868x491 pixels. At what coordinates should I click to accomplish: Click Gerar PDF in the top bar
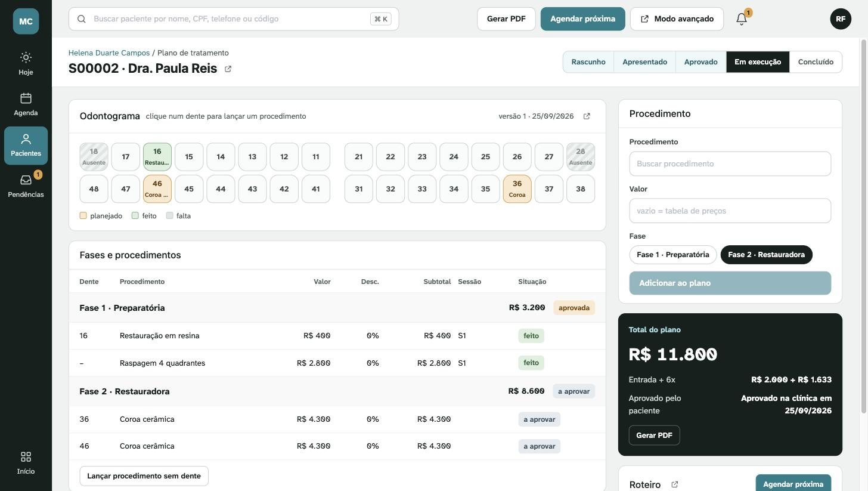(506, 19)
